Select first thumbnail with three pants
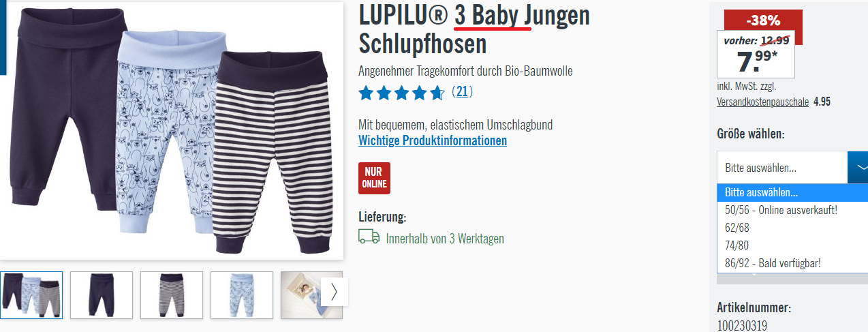 (x=31, y=295)
